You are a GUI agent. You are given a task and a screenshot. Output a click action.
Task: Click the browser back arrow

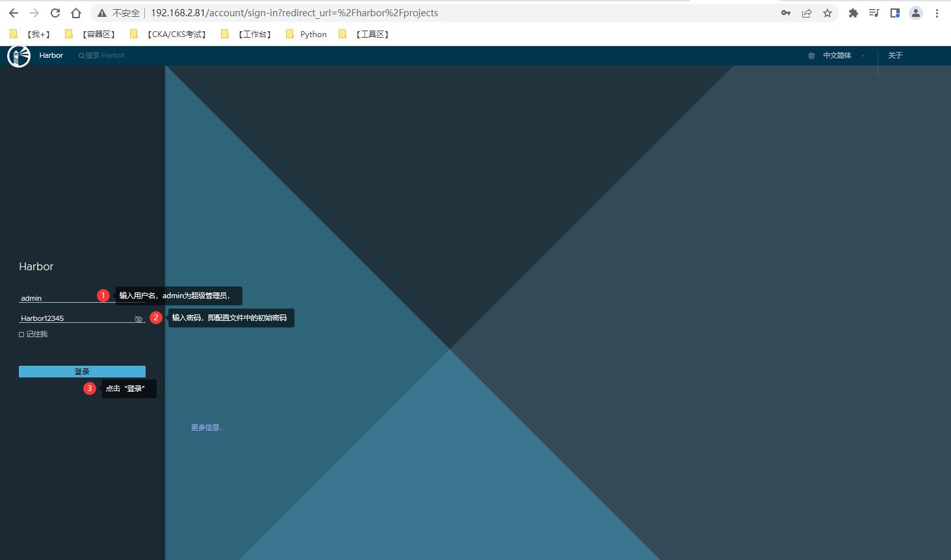pyautogui.click(x=14, y=13)
